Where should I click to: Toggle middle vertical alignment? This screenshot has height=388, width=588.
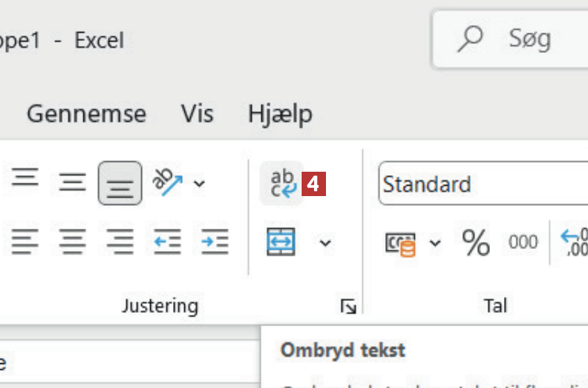pyautogui.click(x=72, y=183)
